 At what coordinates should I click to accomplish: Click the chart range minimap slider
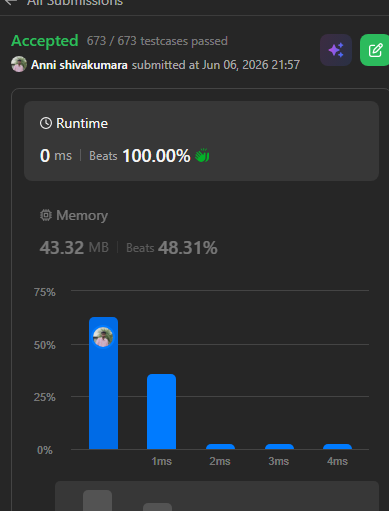(x=217, y=496)
